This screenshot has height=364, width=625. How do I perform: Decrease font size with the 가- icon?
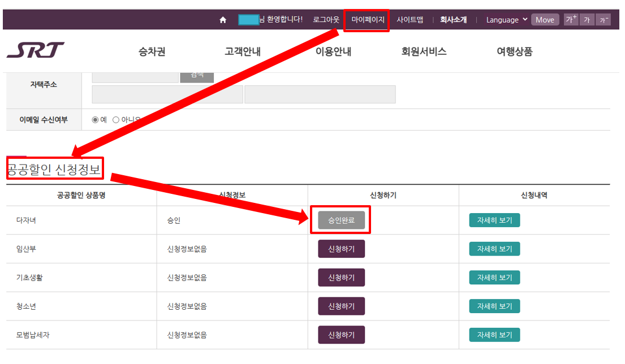click(604, 19)
